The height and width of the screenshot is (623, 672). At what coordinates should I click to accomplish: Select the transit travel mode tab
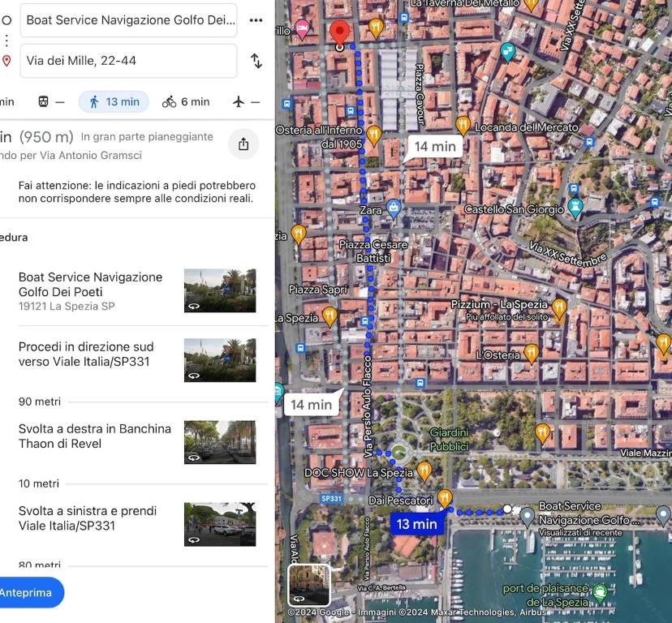coord(51,102)
